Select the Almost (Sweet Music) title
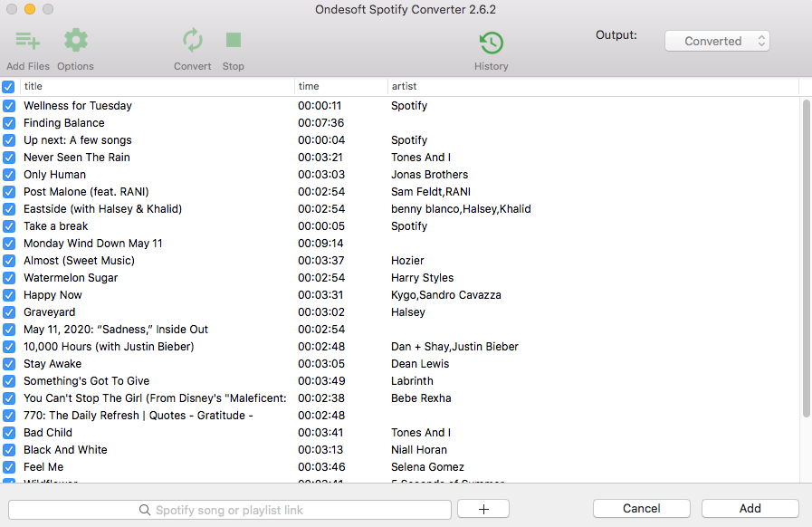This screenshot has height=527, width=812. tap(79, 261)
